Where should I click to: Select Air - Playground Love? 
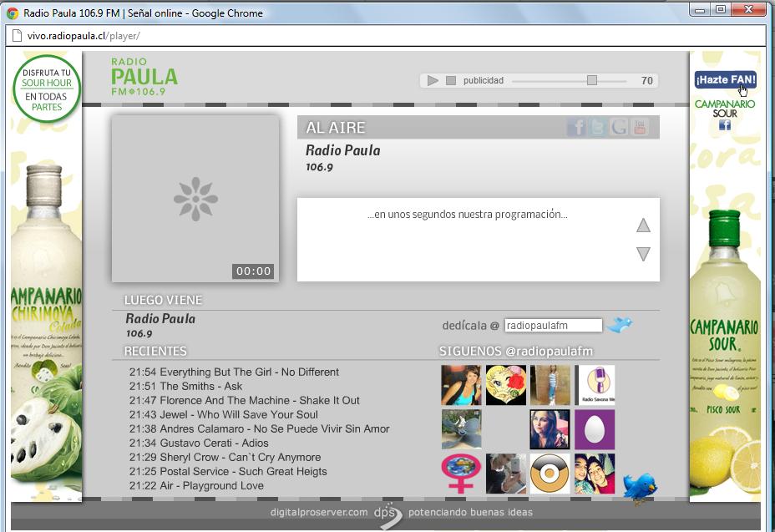196,485
